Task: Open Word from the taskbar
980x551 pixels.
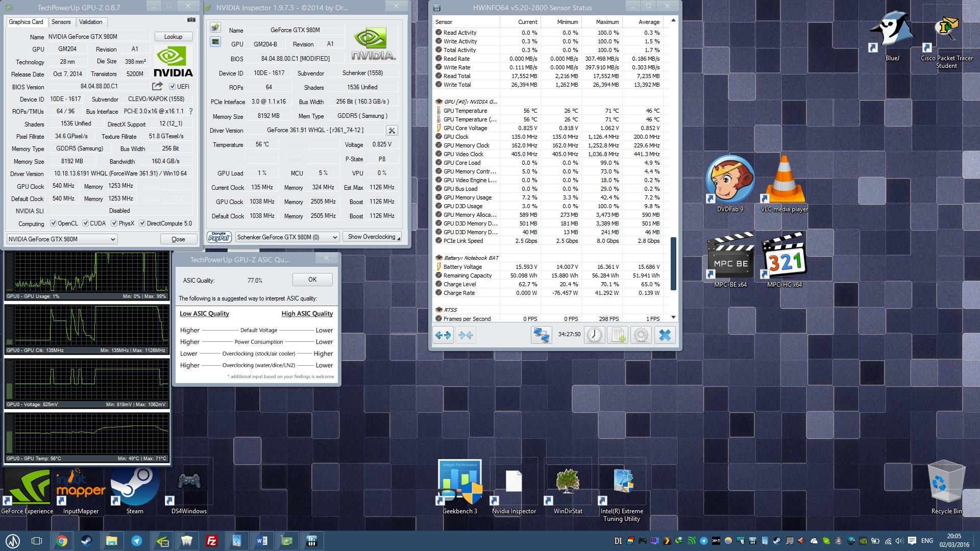Action: pyautogui.click(x=261, y=541)
